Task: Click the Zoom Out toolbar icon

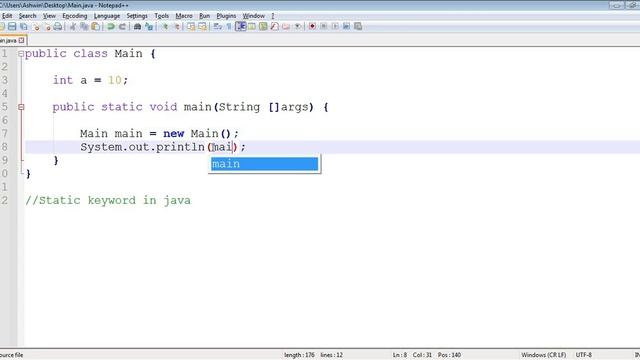Action: 177,27
